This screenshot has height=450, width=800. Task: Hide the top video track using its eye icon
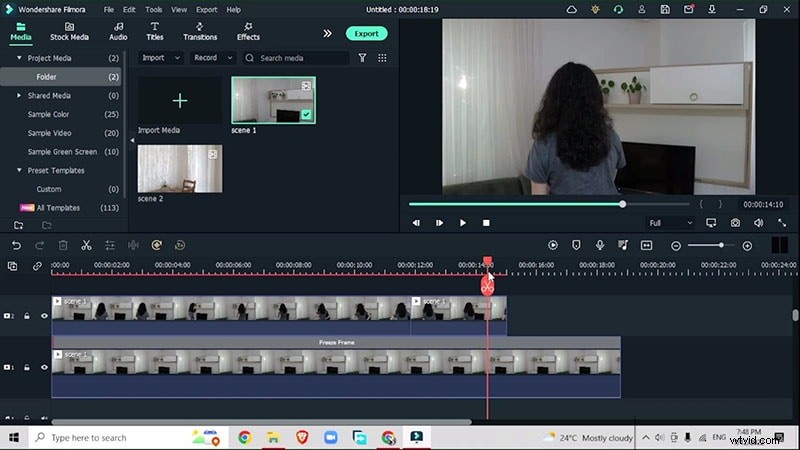pyautogui.click(x=44, y=316)
